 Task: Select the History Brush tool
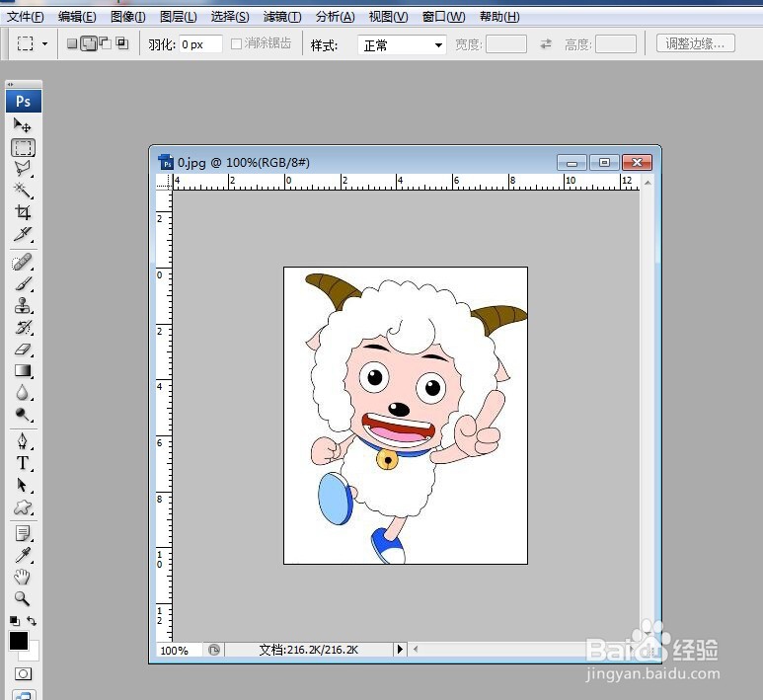click(23, 328)
